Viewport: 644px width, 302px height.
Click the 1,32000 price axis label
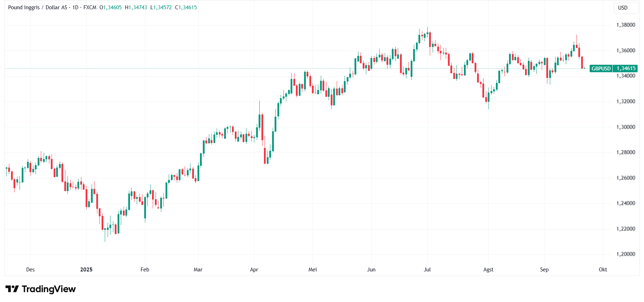626,101
